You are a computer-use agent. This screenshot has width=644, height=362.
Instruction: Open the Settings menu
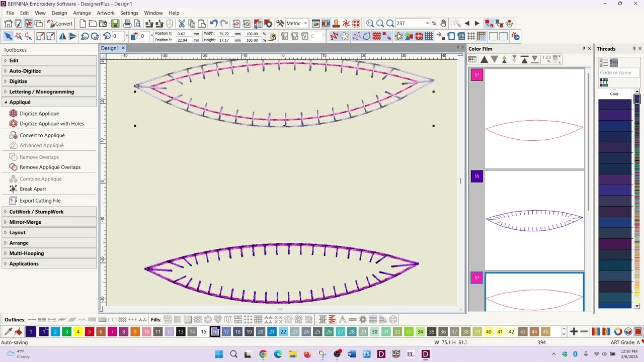[x=129, y=13]
